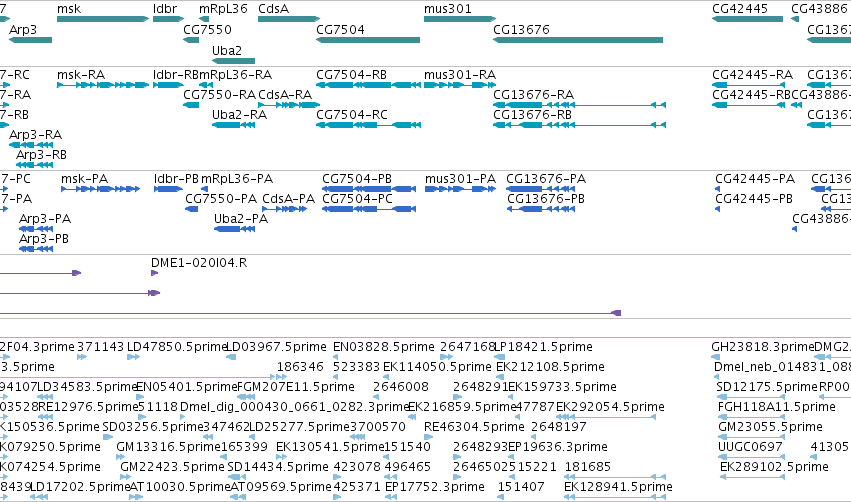Select the EK128941.5prime EST feature
The height and width of the screenshot is (502, 851).
[x=615, y=497]
